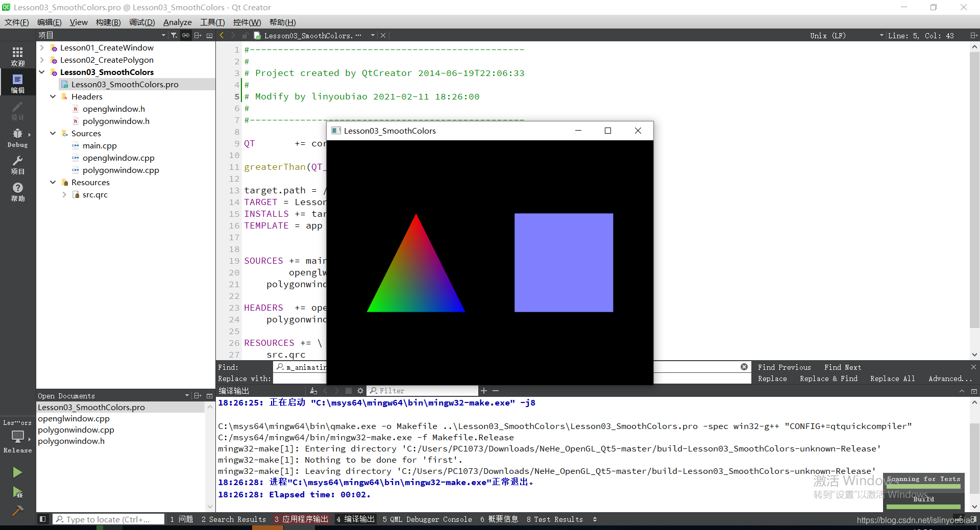This screenshot has width=980, height=530.
Task: Open 设计 (Design) mode in the sidebar
Action: (17, 110)
